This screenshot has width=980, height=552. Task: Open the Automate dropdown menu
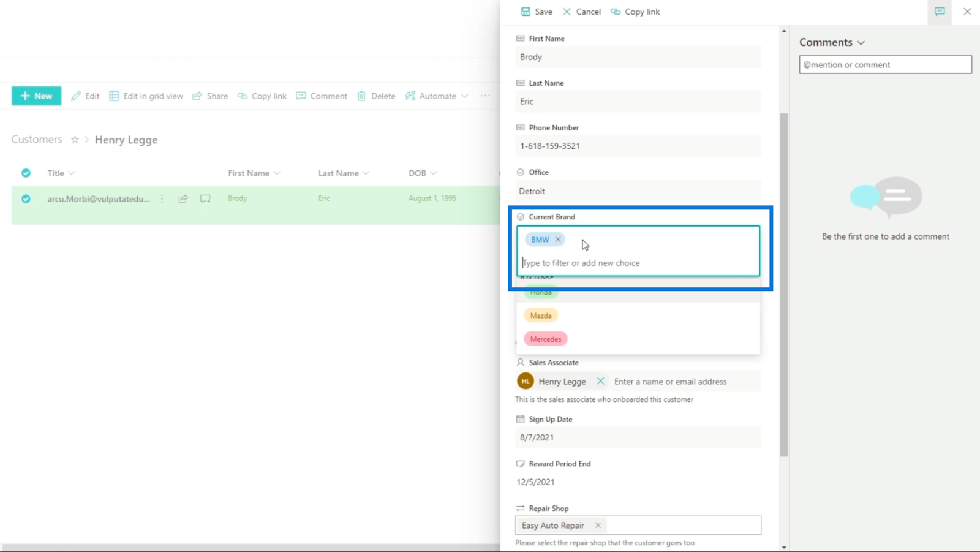click(x=437, y=96)
